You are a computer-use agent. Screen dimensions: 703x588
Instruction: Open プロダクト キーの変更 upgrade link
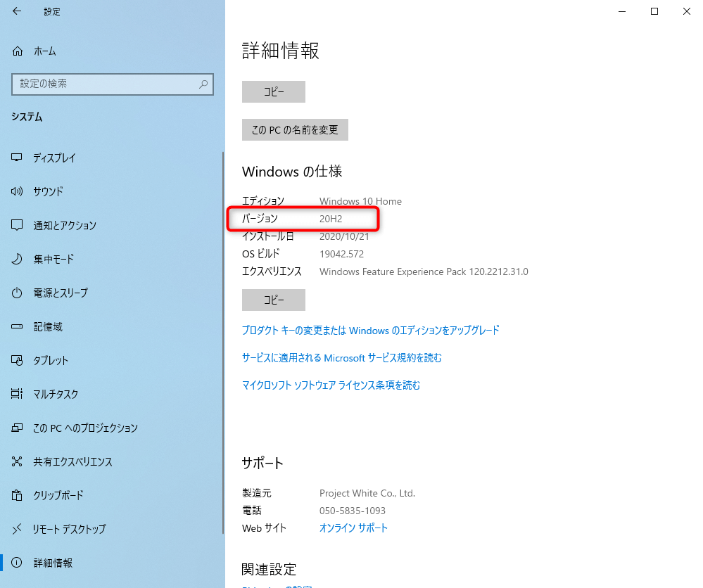[370, 331]
